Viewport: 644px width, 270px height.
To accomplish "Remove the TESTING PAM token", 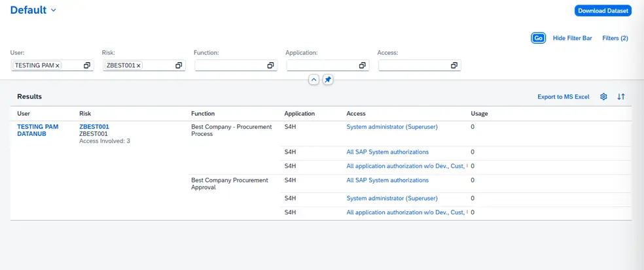I will [x=58, y=65].
